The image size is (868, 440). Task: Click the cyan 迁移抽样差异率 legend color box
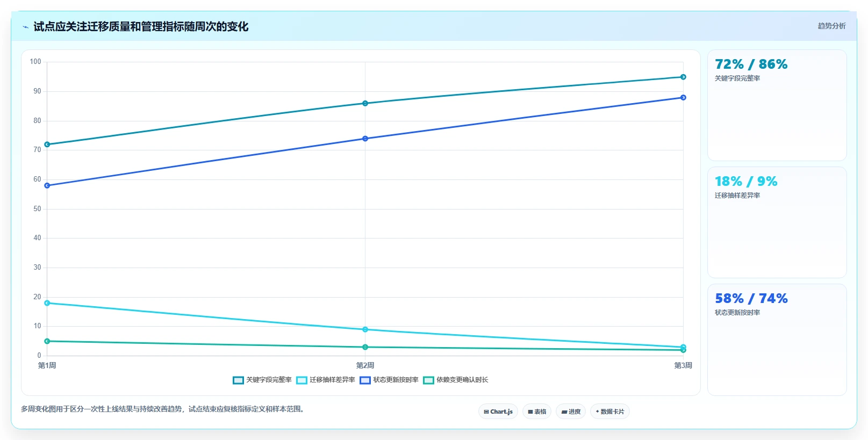point(302,380)
